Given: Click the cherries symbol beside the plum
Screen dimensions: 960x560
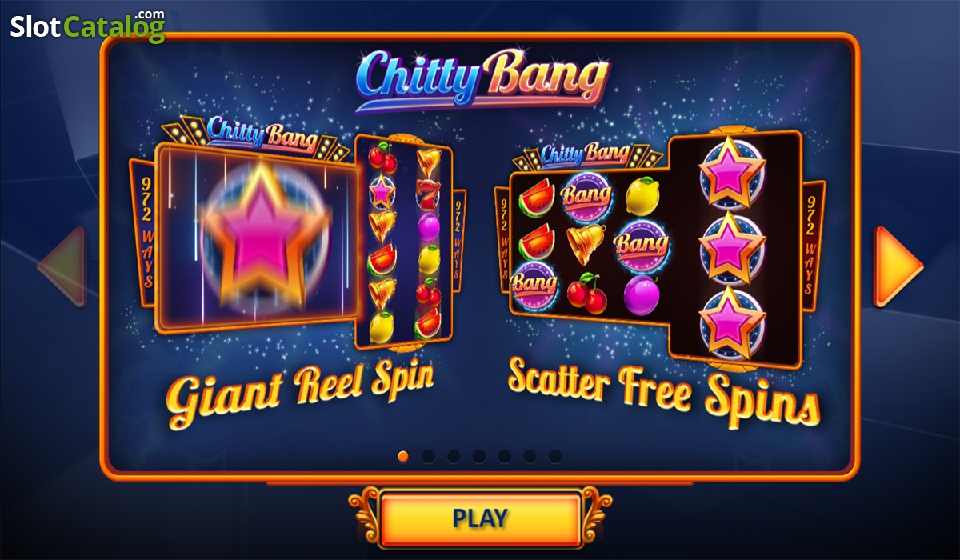Looking at the screenshot, I should pyautogui.click(x=586, y=294).
